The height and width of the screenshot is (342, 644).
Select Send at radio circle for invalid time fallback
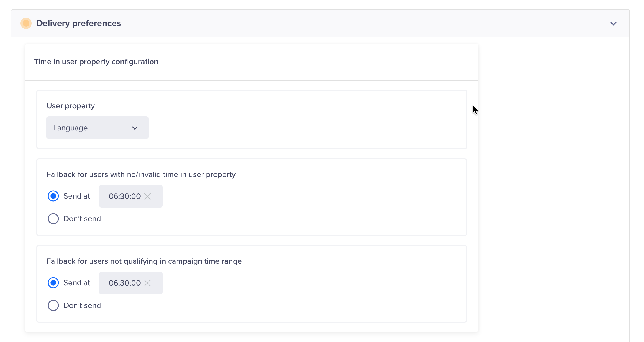tap(53, 196)
